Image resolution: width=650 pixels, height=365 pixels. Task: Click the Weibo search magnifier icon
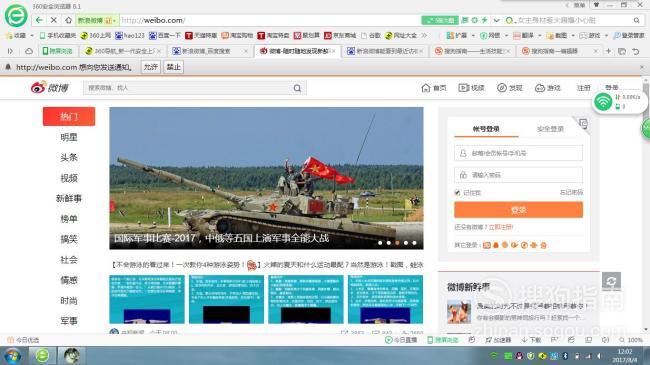click(297, 88)
